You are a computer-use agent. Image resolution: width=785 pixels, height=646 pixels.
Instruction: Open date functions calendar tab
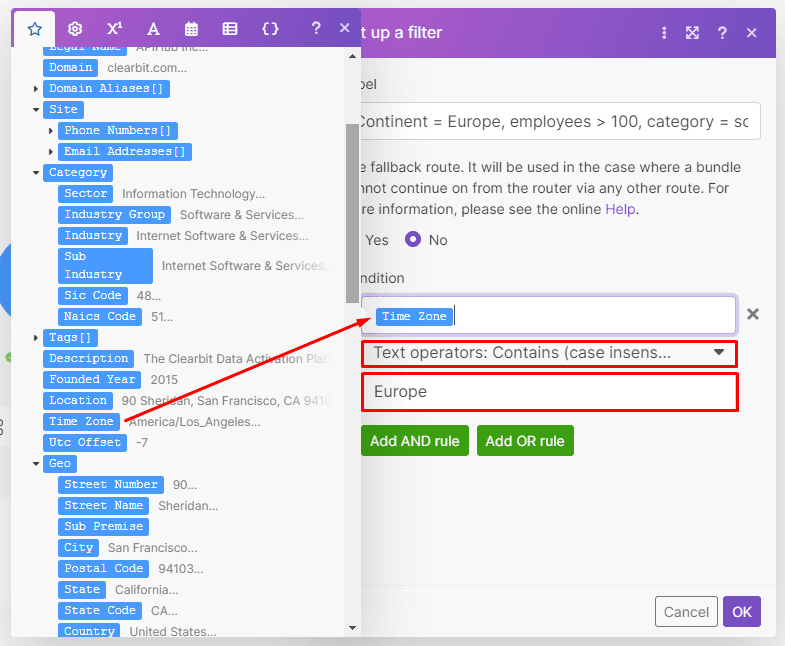(x=191, y=29)
